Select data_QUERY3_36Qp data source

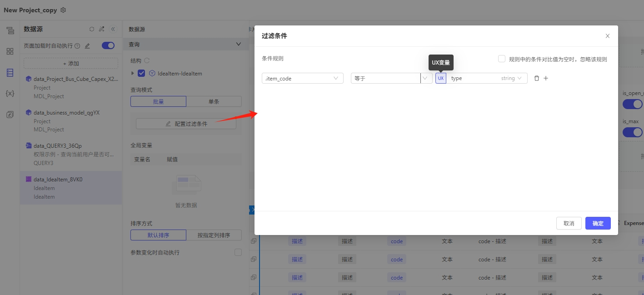tap(71, 154)
